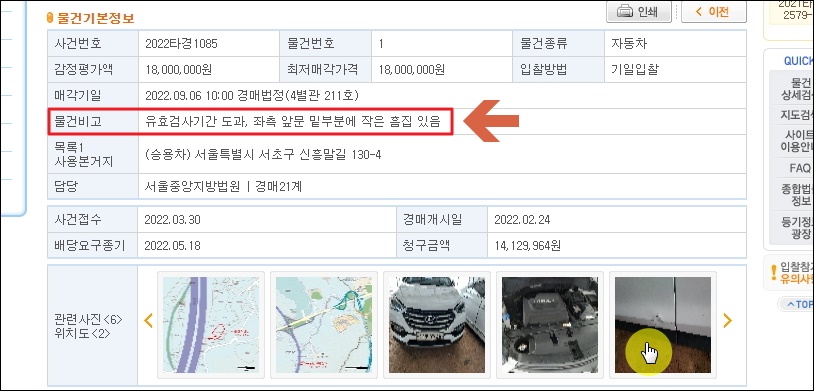The image size is (814, 391).
Task: Click the 인쇄 print button
Action: pyautogui.click(x=639, y=11)
